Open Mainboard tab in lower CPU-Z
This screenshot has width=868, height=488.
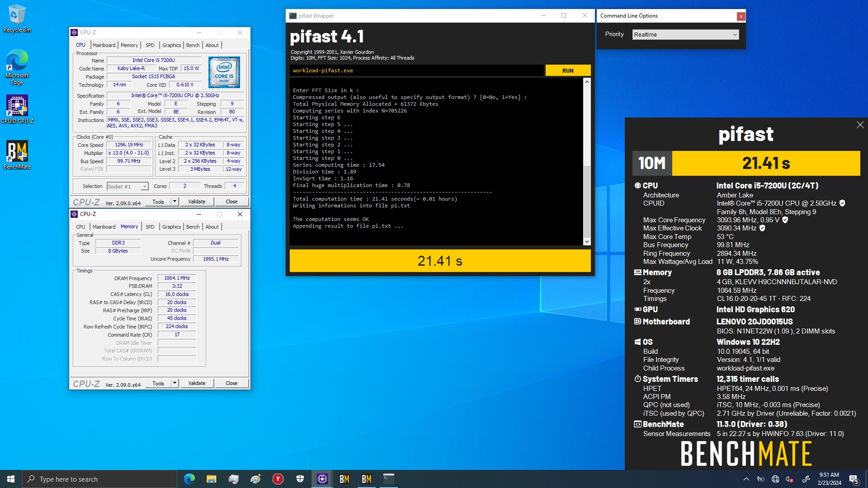tap(104, 227)
